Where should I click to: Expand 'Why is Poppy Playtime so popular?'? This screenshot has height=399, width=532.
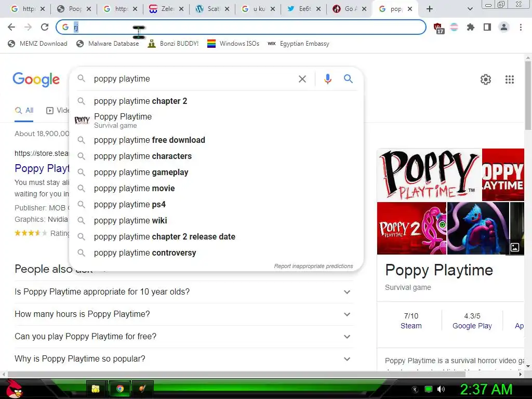click(183, 359)
